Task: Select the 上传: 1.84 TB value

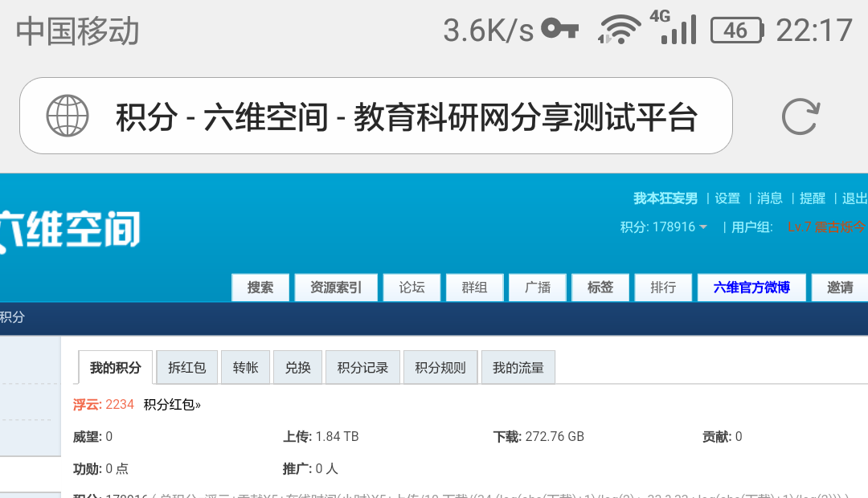Action: pos(321,437)
